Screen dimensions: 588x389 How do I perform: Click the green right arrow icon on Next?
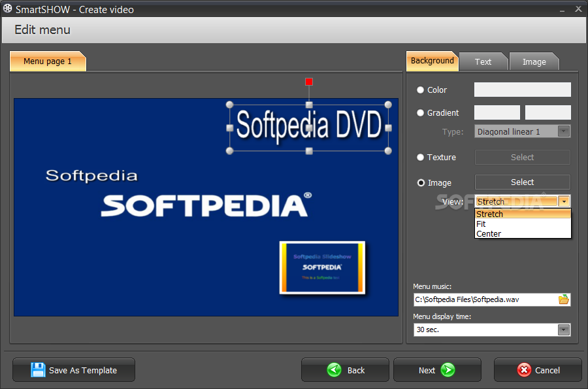[448, 370]
